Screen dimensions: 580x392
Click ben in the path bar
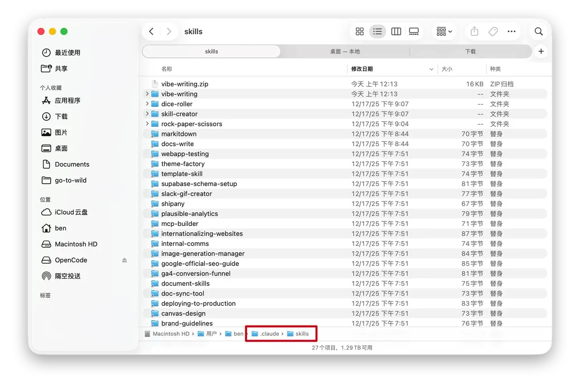coord(234,334)
